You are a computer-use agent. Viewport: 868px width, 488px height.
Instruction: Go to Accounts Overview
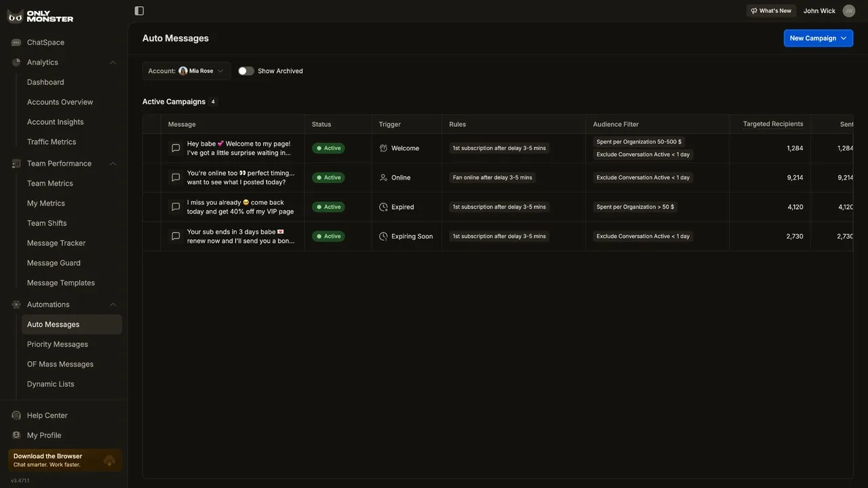tap(60, 102)
